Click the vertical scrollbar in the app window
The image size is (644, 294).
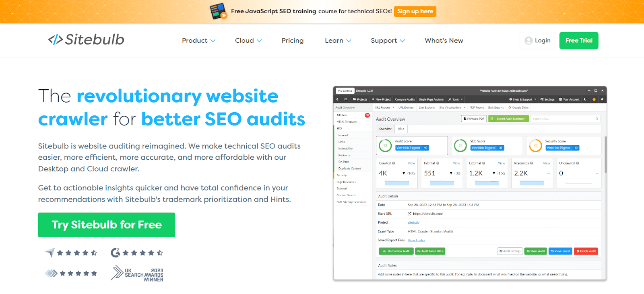click(x=605, y=155)
